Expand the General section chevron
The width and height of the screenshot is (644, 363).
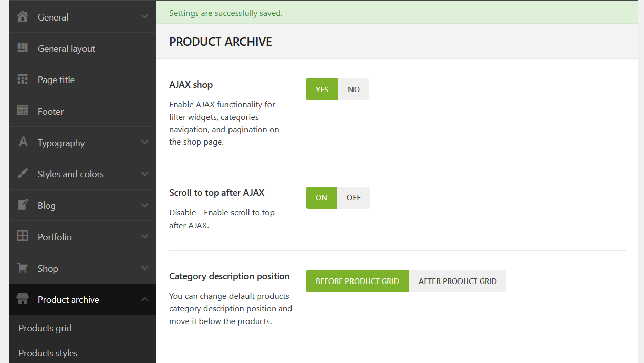145,17
